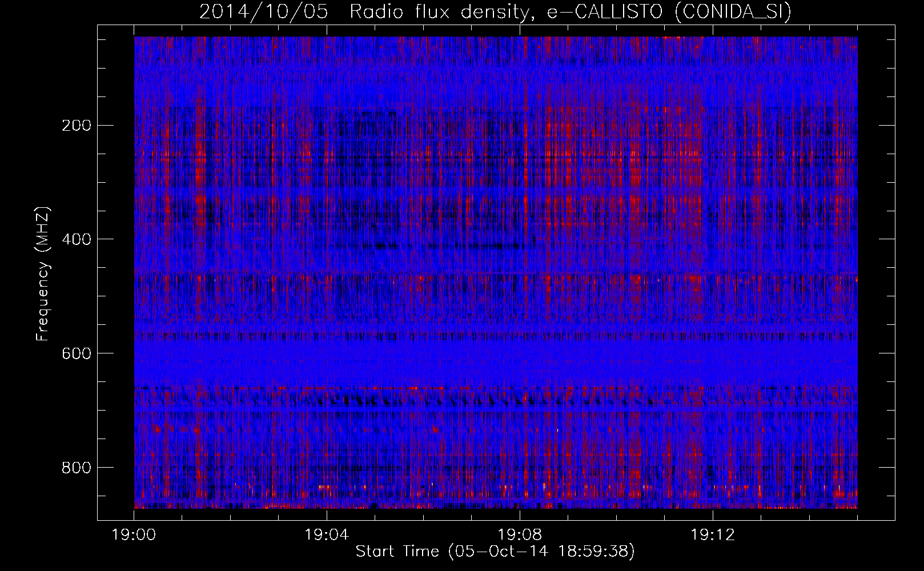924x571 pixels.
Task: Click the 19:04 time tick label
Action: pyautogui.click(x=327, y=535)
